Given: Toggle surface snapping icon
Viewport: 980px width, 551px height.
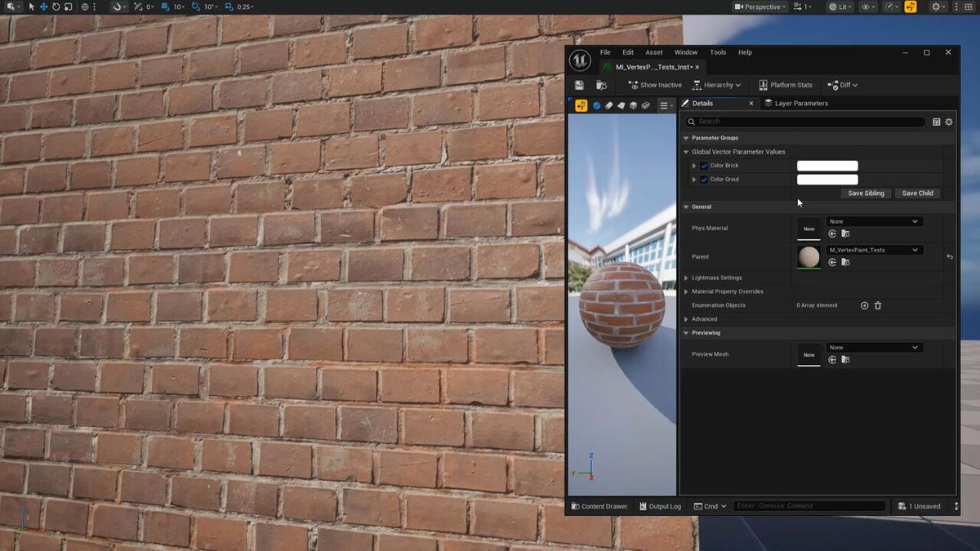Looking at the screenshot, I should [x=137, y=7].
